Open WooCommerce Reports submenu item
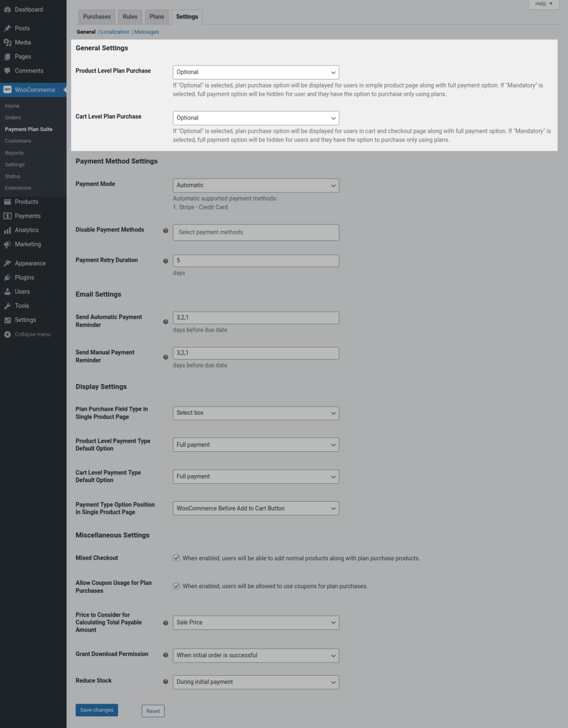 point(14,153)
